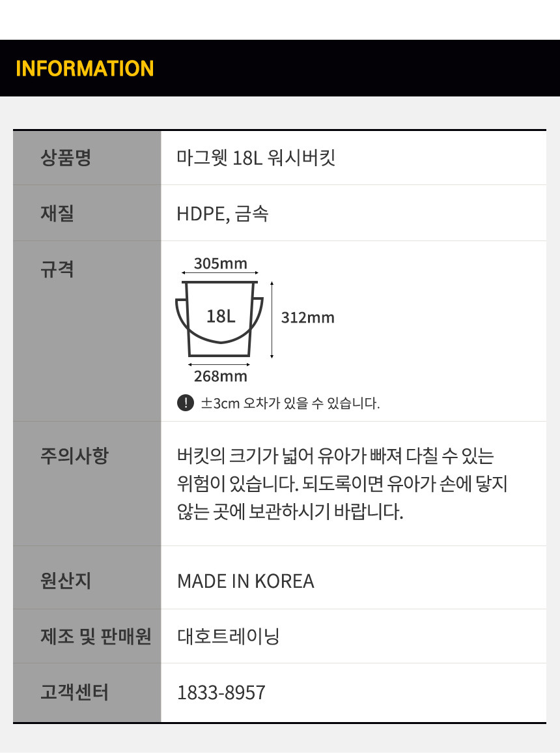Click the 주의사항 row label
Viewport: 560px width, 754px height.
pyautogui.click(x=74, y=455)
